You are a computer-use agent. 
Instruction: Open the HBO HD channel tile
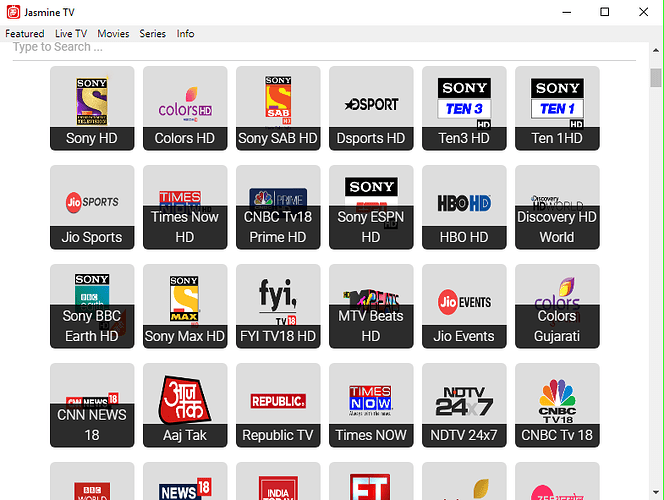[x=464, y=208]
